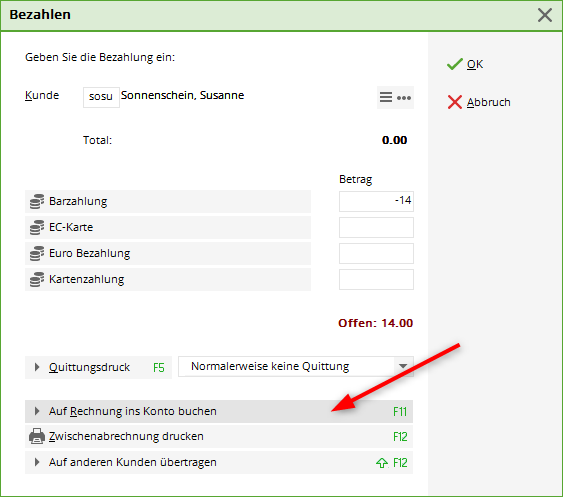The height and width of the screenshot is (497, 563).
Task: Open the customer list hamburger icon
Action: pos(386,97)
